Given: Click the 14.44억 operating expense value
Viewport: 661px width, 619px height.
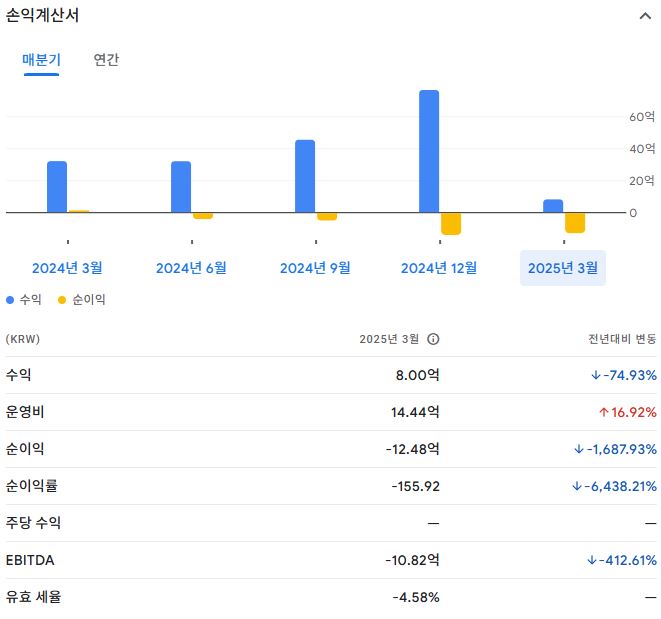Looking at the screenshot, I should (x=415, y=412).
